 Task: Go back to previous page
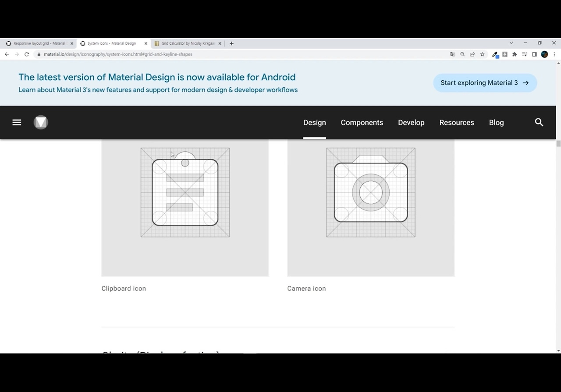click(x=7, y=54)
